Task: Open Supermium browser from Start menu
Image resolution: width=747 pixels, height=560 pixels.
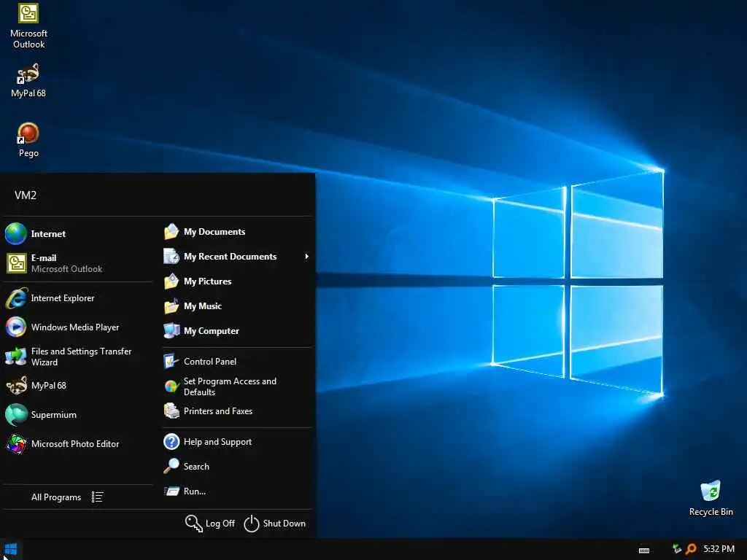Action: (77, 415)
